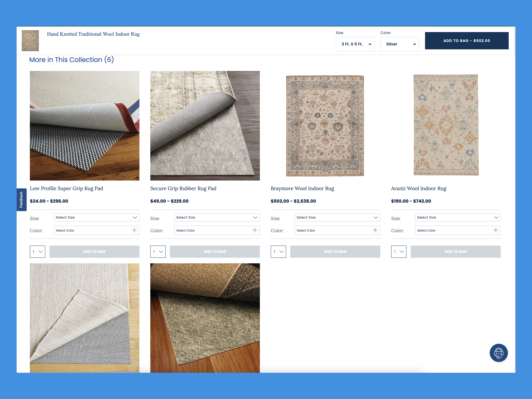The image size is (532, 399).
Task: Expand Select Size for Avanti Wool Rug
Action: coord(458,217)
